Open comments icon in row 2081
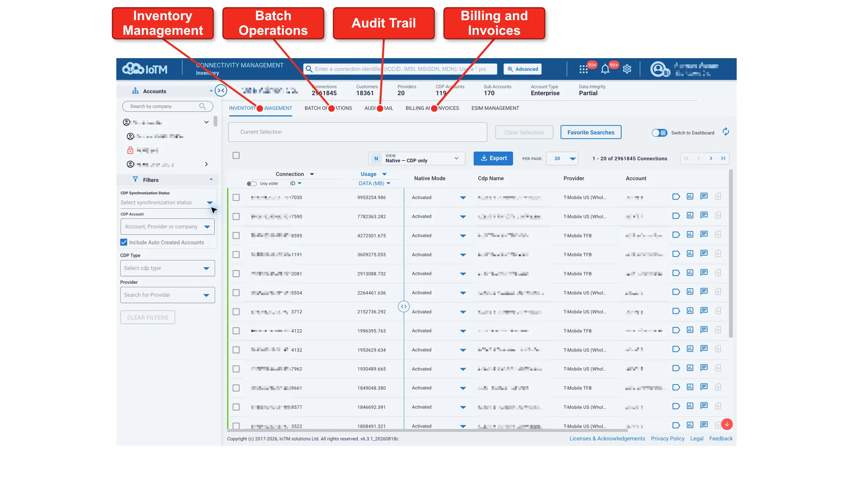This screenshot has height=504, width=853. tap(704, 273)
